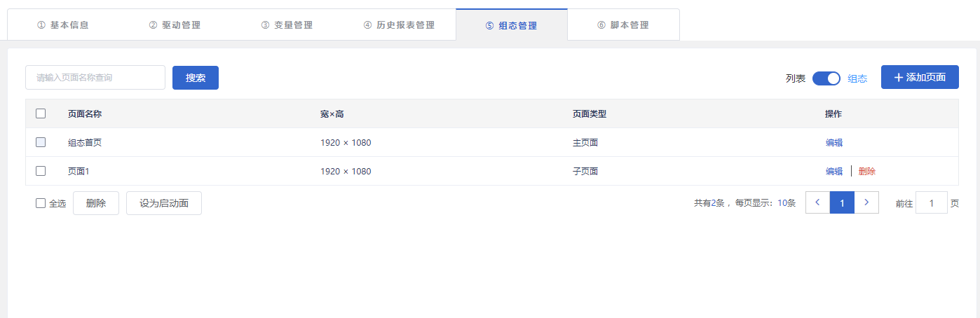Check the 组态首页 row checkbox
The height and width of the screenshot is (318, 980).
point(41,142)
